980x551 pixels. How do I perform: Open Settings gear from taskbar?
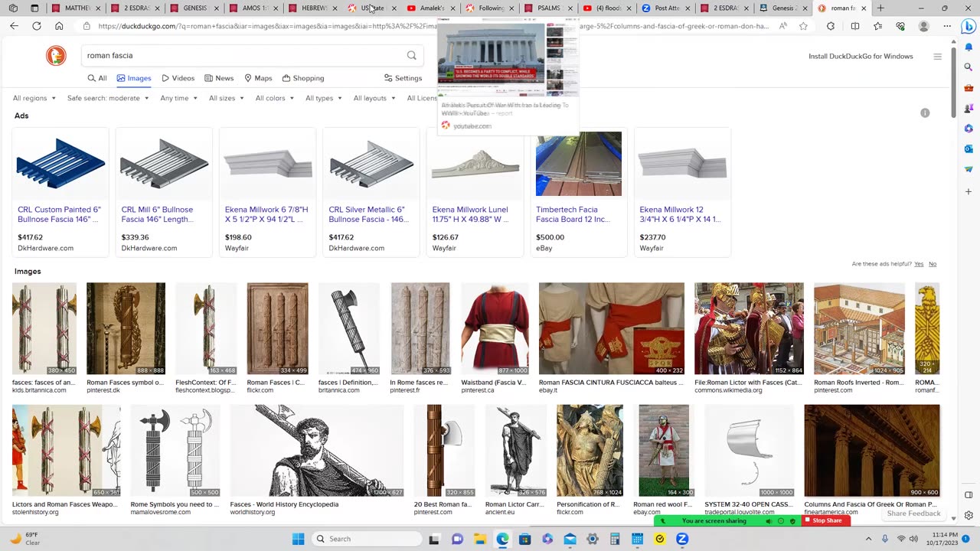592,539
